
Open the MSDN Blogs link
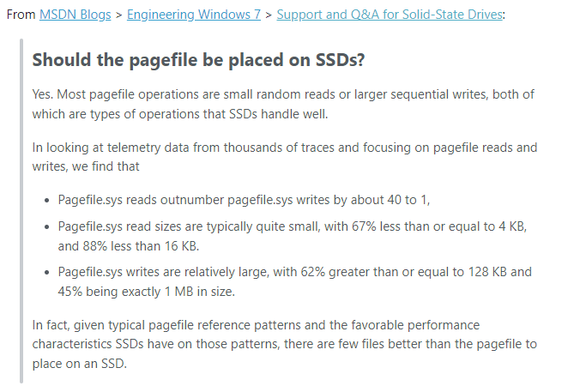[75, 15]
